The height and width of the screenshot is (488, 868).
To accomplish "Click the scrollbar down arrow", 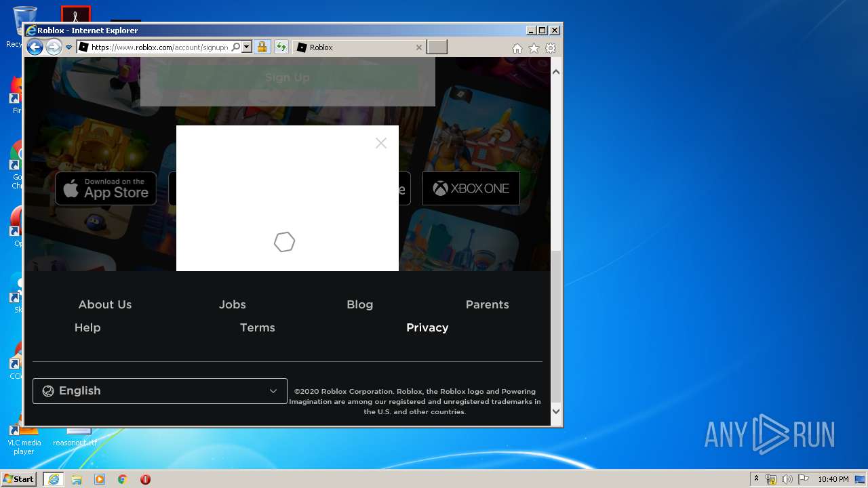I will 556,411.
